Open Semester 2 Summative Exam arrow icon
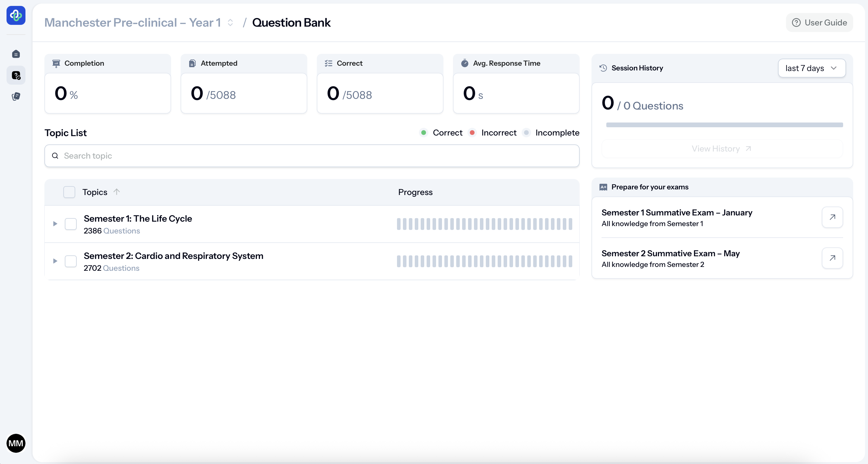868x464 pixels. pos(832,258)
